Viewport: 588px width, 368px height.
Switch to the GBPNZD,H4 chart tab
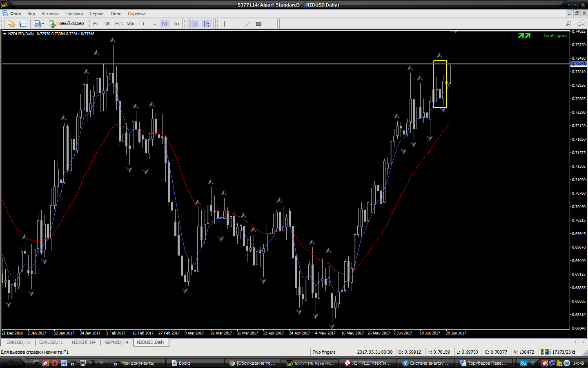[x=116, y=342]
